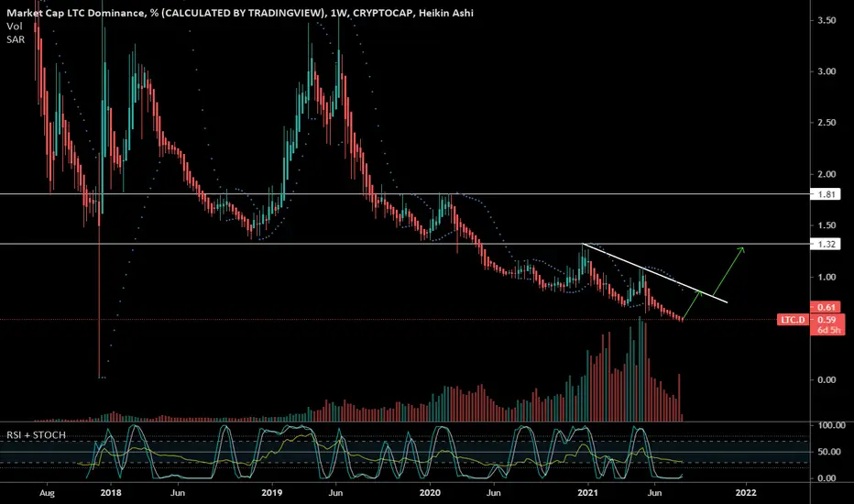The height and width of the screenshot is (504, 854).
Task: Click the 50.00 RSI scale label
Action: pyautogui.click(x=827, y=452)
